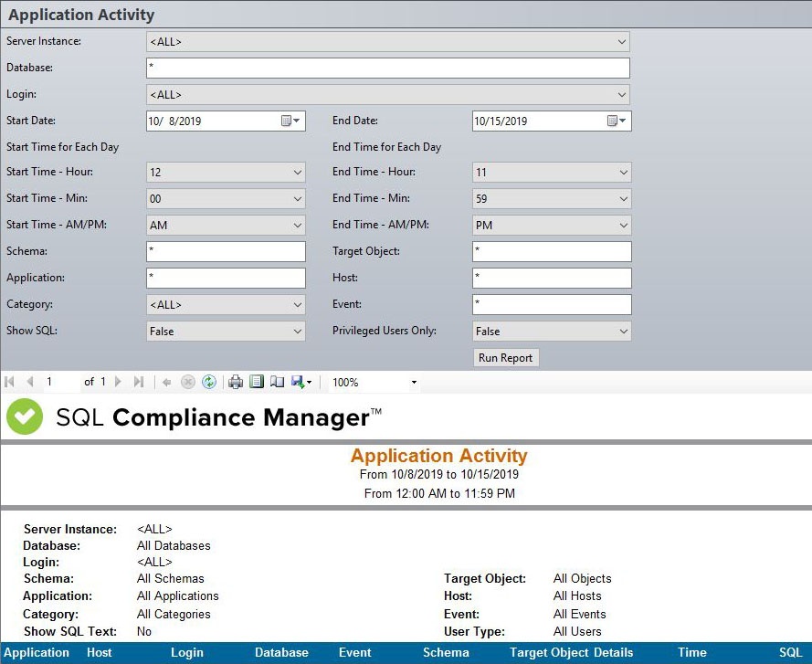
Task: Click Time column header
Action: (691, 653)
